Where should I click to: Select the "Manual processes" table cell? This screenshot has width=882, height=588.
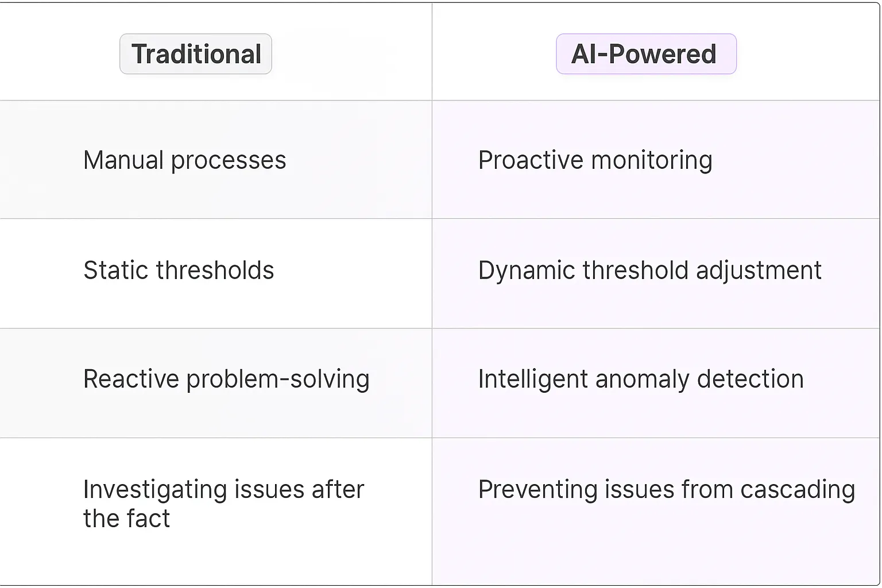184,160
